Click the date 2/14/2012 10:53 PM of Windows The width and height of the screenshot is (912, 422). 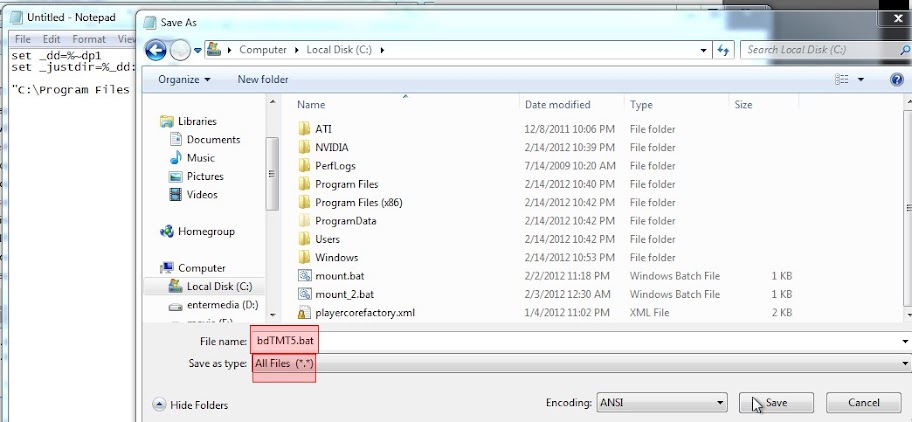569,258
